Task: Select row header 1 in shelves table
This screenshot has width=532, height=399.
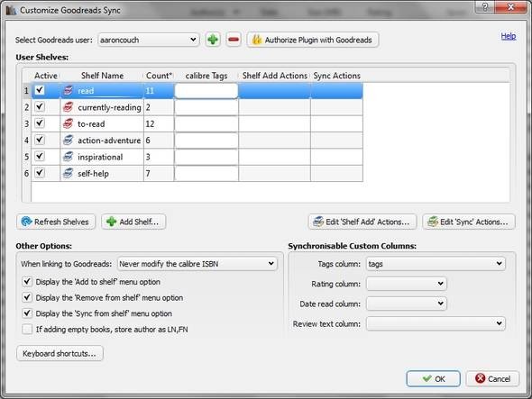Action: [26, 91]
